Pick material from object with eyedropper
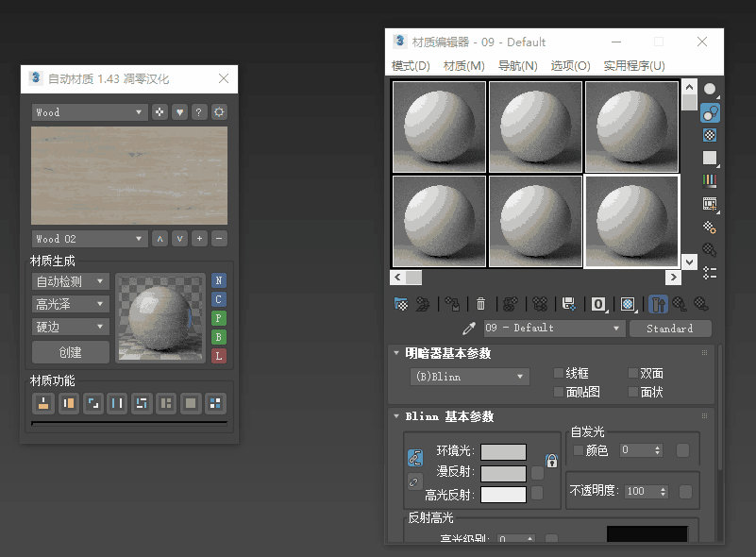The width and height of the screenshot is (756, 557). pos(469,329)
